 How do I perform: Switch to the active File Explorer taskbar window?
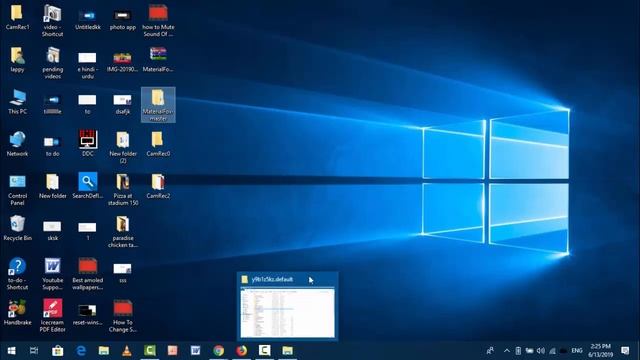pyautogui.click(x=287, y=351)
